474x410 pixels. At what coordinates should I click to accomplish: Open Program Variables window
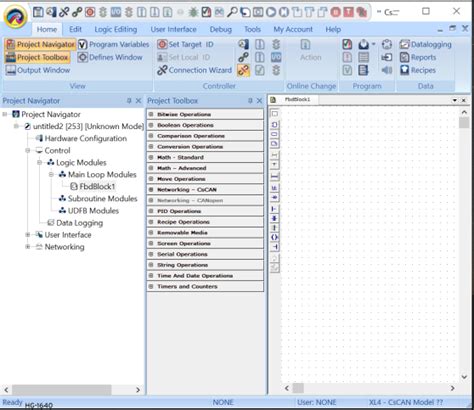114,44
